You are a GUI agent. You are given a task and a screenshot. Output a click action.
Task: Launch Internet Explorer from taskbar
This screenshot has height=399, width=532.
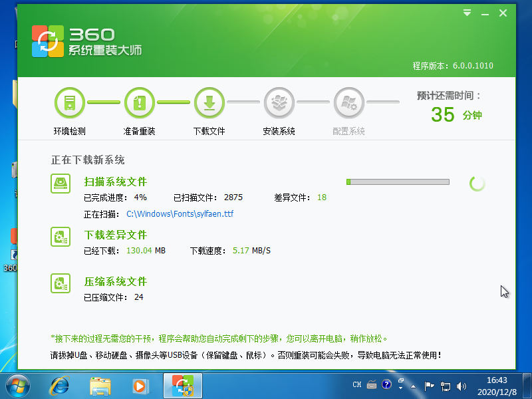pyautogui.click(x=60, y=386)
